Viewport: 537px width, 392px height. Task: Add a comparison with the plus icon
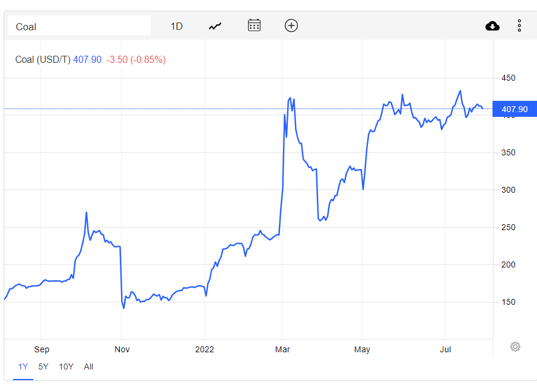tap(291, 26)
